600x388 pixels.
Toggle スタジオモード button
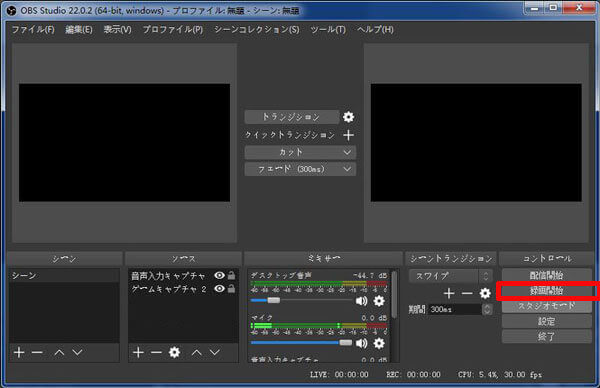(x=546, y=306)
